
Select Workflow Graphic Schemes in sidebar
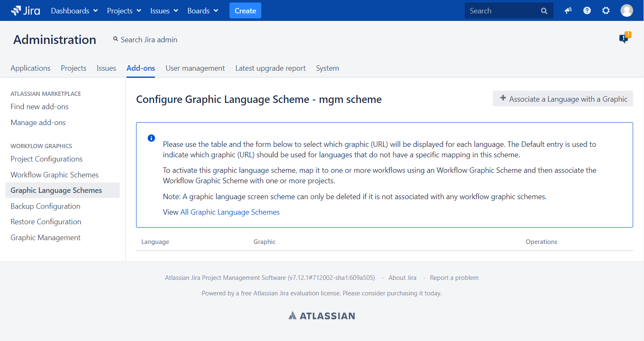tap(54, 175)
